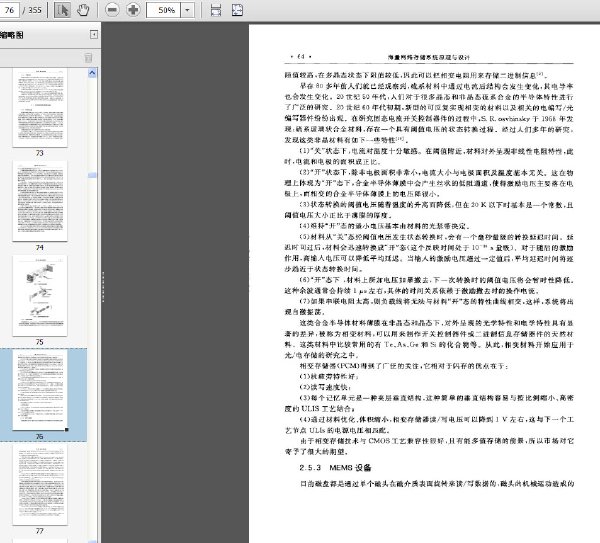
Task: Zoom in with the plus button
Action: tap(133, 10)
